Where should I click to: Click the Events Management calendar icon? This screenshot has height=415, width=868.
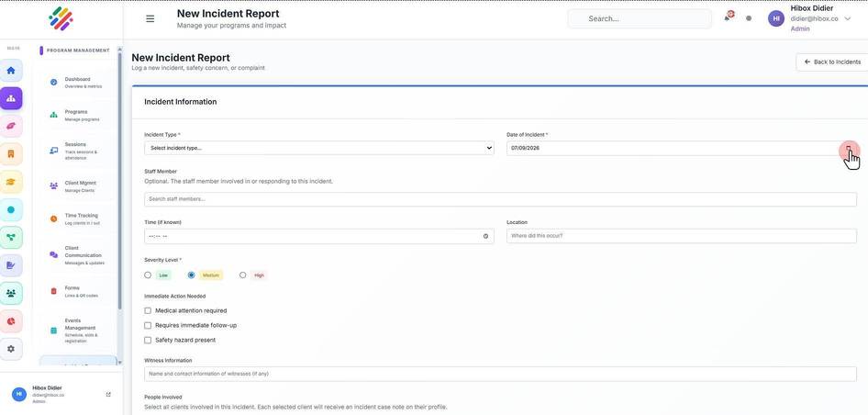coord(54,331)
